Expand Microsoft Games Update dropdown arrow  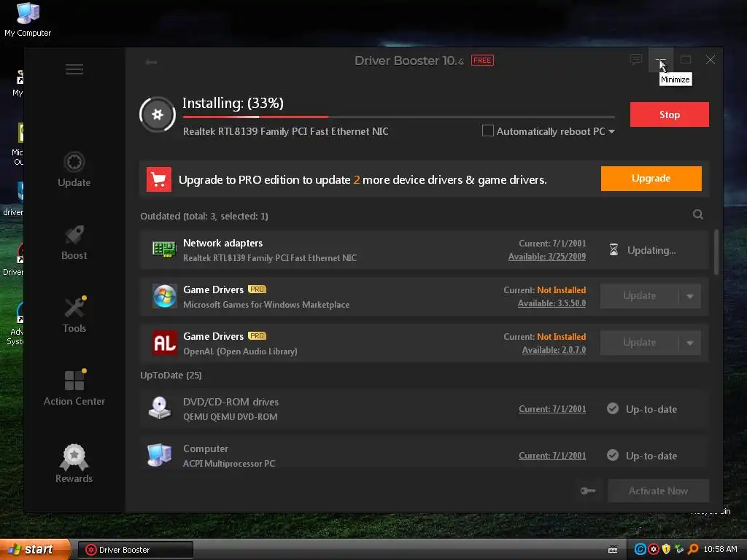[690, 296]
